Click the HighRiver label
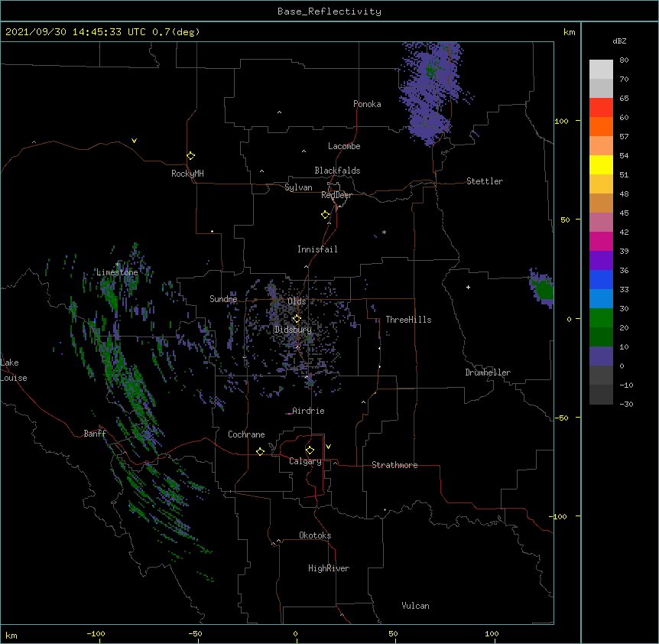Viewport: 659px width, 644px height. click(x=329, y=568)
